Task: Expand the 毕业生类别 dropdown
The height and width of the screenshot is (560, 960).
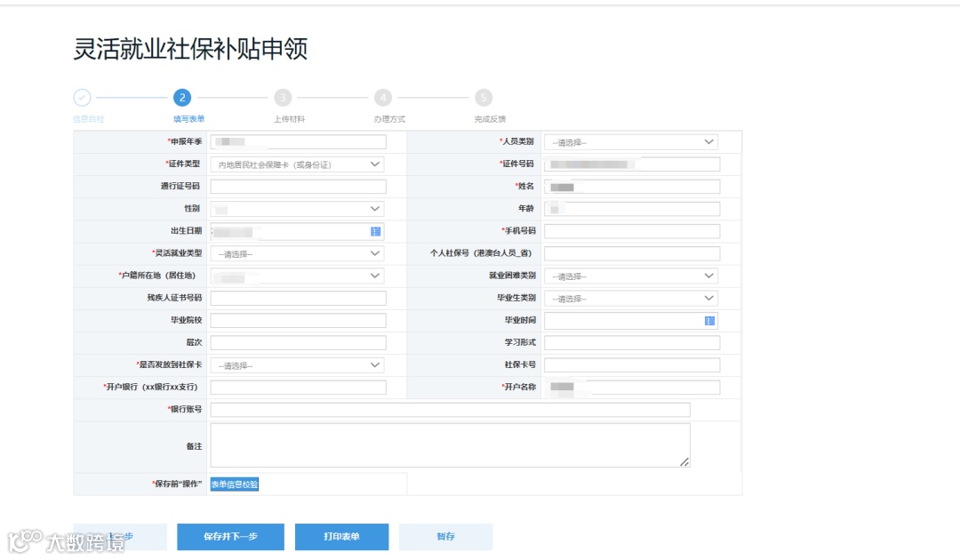Action: [x=630, y=298]
